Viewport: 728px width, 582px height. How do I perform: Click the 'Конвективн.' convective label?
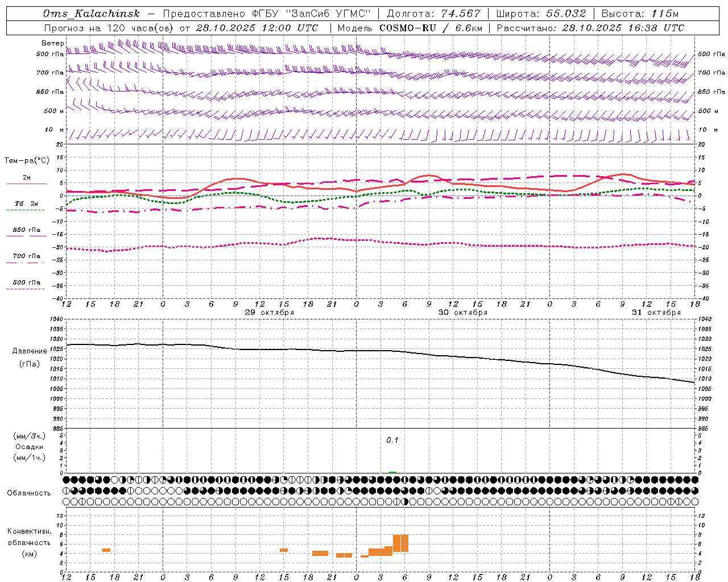click(30, 531)
